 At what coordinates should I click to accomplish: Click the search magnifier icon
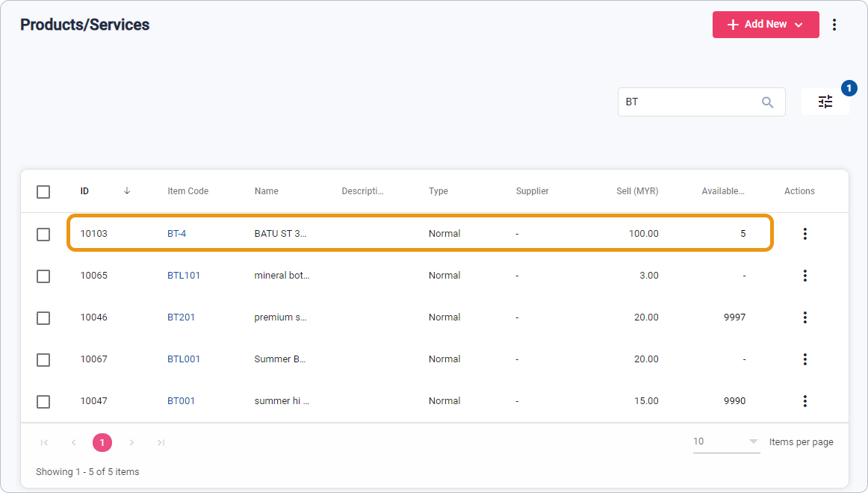[767, 102]
